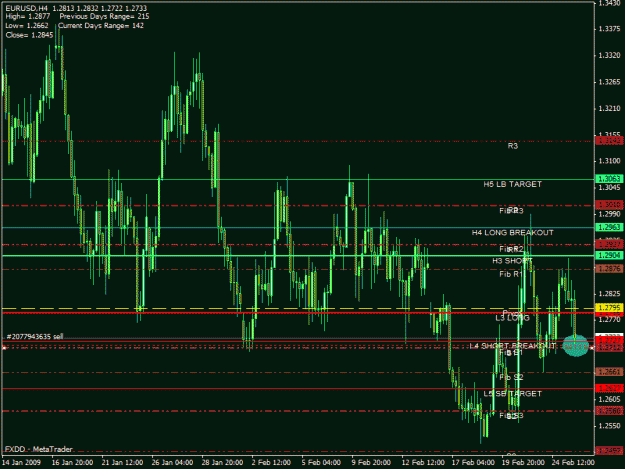625x469 pixels.
Task: Click the green 1.3063 price tag
Action: click(x=609, y=179)
